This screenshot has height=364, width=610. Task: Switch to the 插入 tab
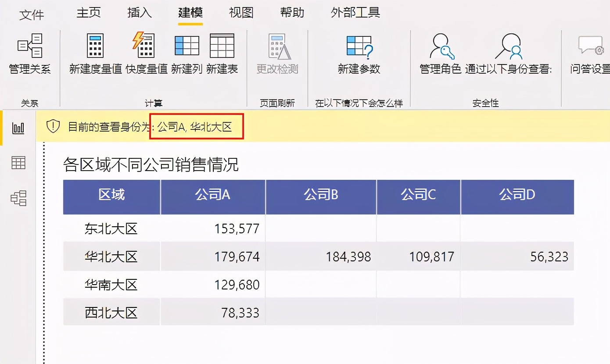pos(140,13)
